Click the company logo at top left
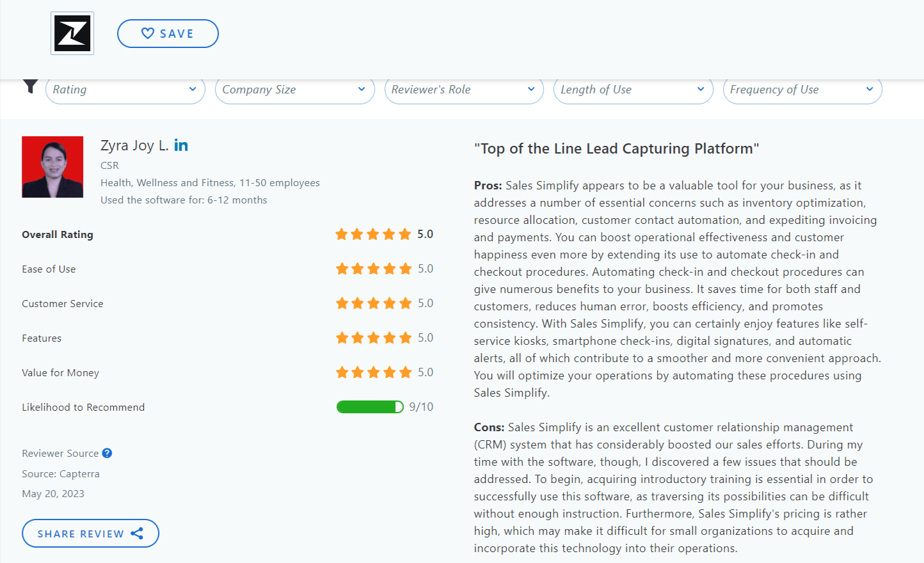 (x=72, y=33)
